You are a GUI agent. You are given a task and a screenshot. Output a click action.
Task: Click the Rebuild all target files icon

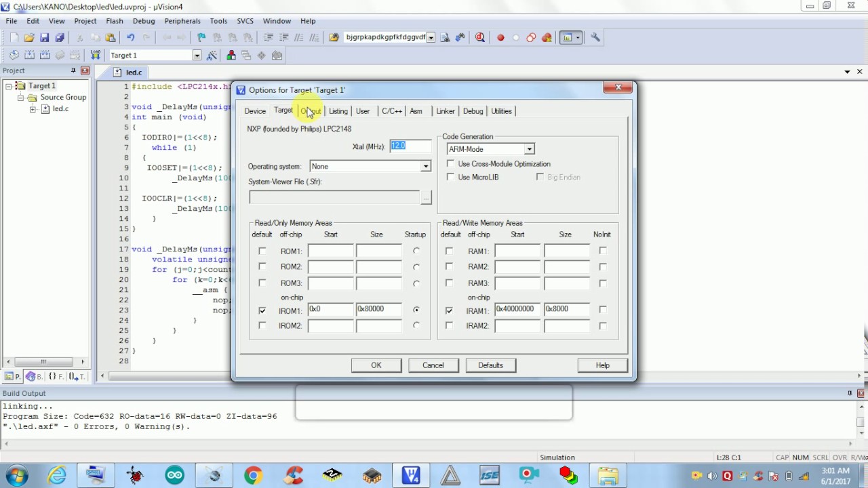click(45, 56)
